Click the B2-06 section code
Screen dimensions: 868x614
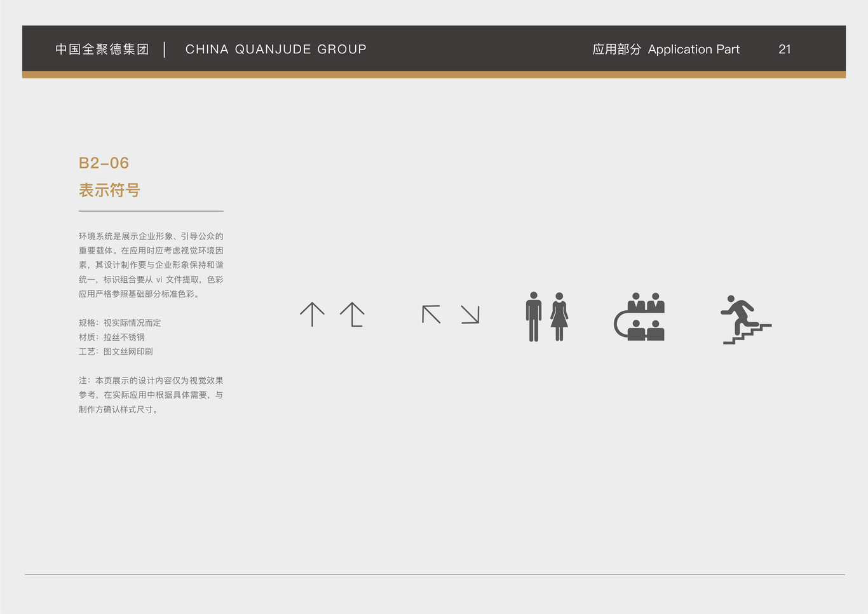click(x=104, y=163)
